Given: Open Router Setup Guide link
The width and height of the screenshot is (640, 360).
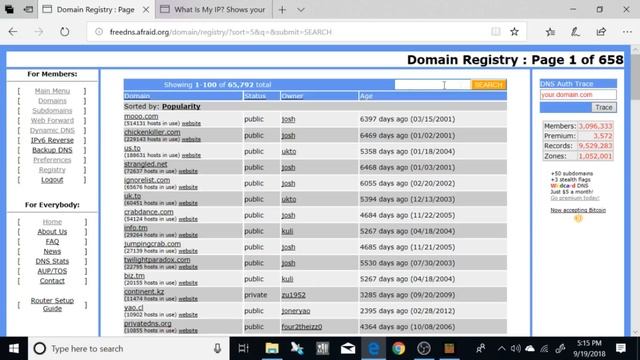Looking at the screenshot, I should pyautogui.click(x=52, y=304).
